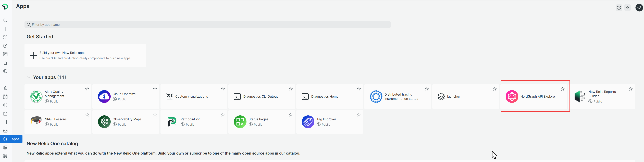Star the Observability Maps app
644x162 pixels.
[x=155, y=115]
